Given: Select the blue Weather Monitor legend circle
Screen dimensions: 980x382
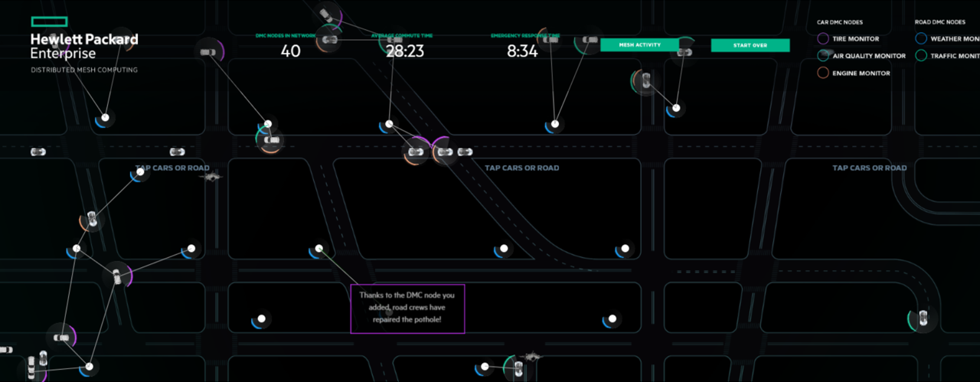Looking at the screenshot, I should pos(921,38).
